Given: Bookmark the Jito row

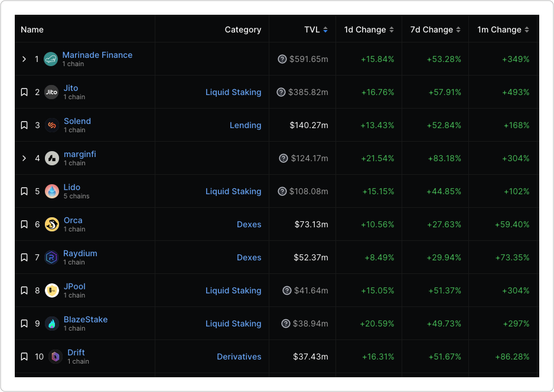Looking at the screenshot, I should (24, 92).
